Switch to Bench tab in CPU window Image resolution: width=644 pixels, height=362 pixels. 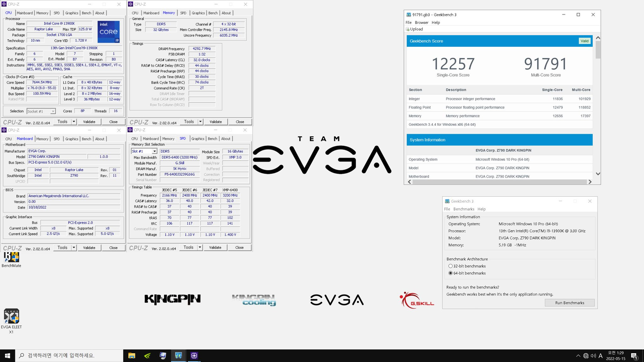point(86,13)
